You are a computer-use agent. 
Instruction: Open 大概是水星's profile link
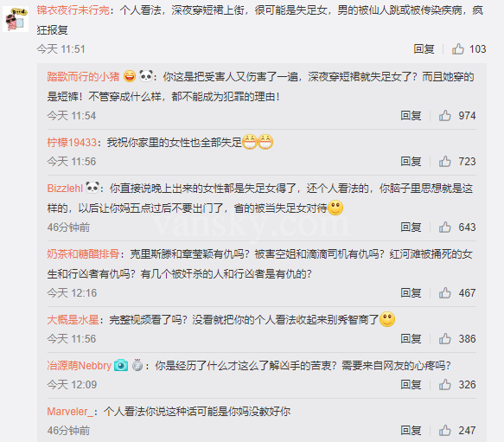pyautogui.click(x=73, y=320)
